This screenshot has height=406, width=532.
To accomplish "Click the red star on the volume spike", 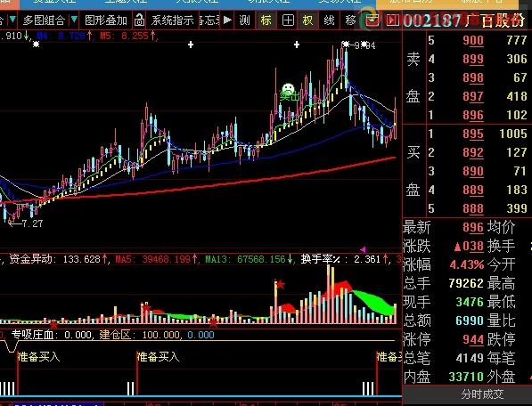I will (281, 284).
